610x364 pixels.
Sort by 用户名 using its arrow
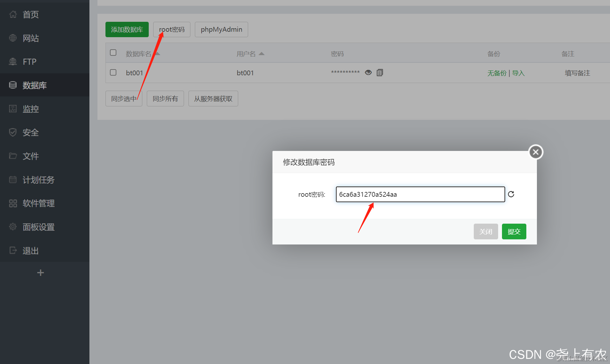[x=262, y=54]
